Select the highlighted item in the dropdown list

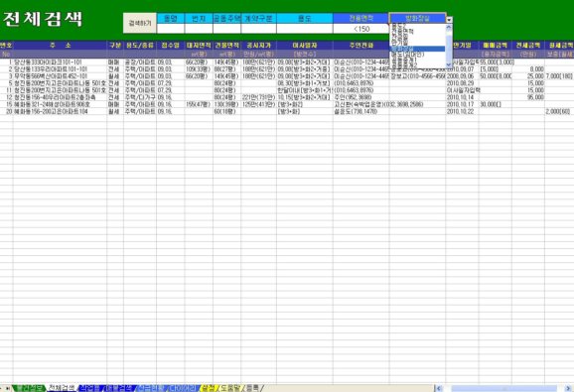point(417,49)
